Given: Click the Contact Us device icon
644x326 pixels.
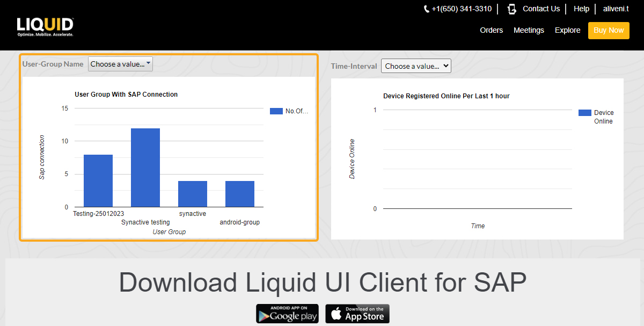Looking at the screenshot, I should pos(511,9).
